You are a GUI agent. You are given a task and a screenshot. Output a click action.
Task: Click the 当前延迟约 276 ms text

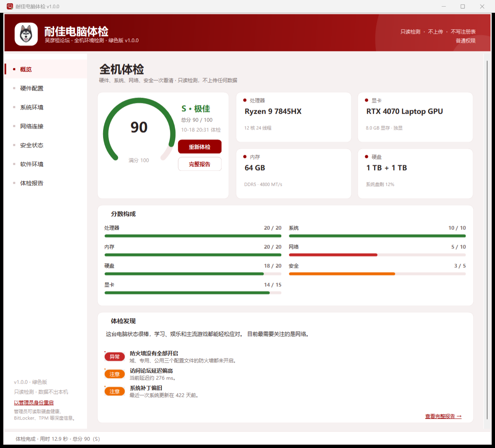click(x=153, y=378)
